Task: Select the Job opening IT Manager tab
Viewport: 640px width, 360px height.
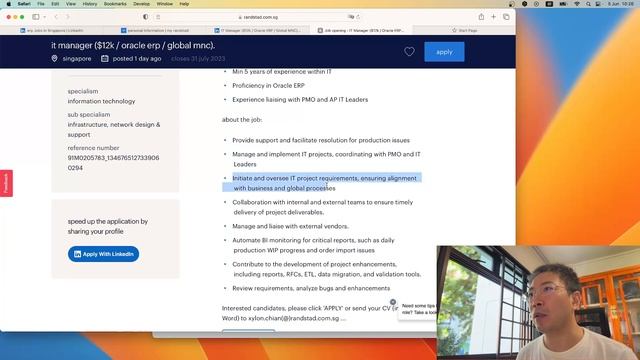Action: point(361,30)
